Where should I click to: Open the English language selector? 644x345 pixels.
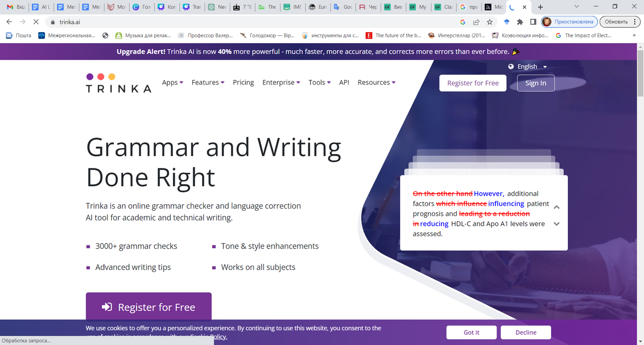[528, 67]
